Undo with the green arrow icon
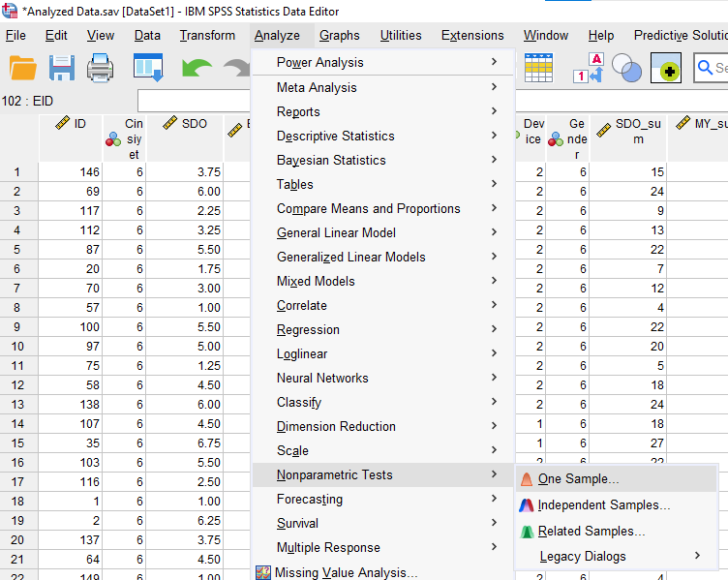Viewport: 728px width, 580px height. click(x=197, y=68)
